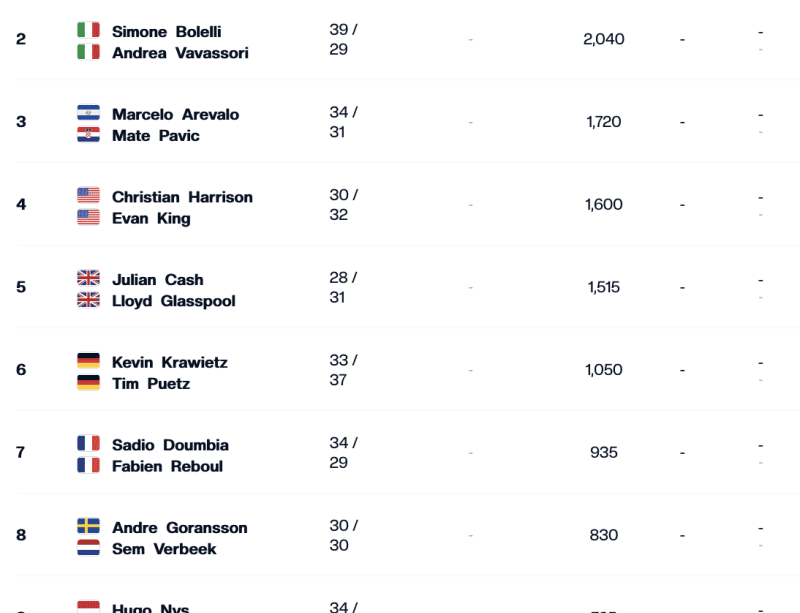Open Fabien Reboul's player profile
The height and width of the screenshot is (613, 800).
167,467
